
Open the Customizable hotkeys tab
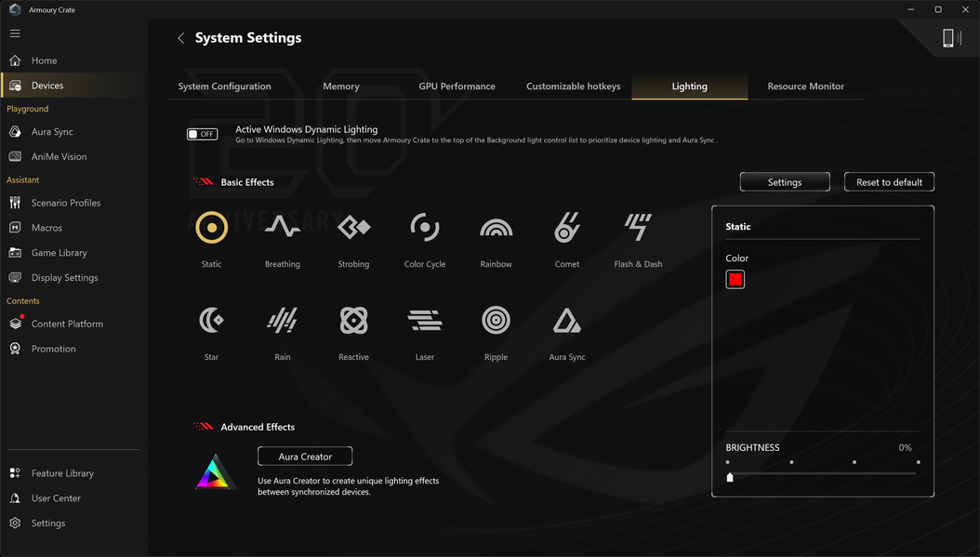[x=573, y=86]
